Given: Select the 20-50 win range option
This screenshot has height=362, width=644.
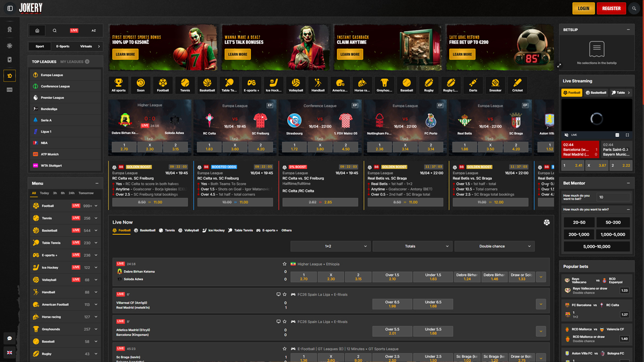Looking at the screenshot, I should 579,222.
